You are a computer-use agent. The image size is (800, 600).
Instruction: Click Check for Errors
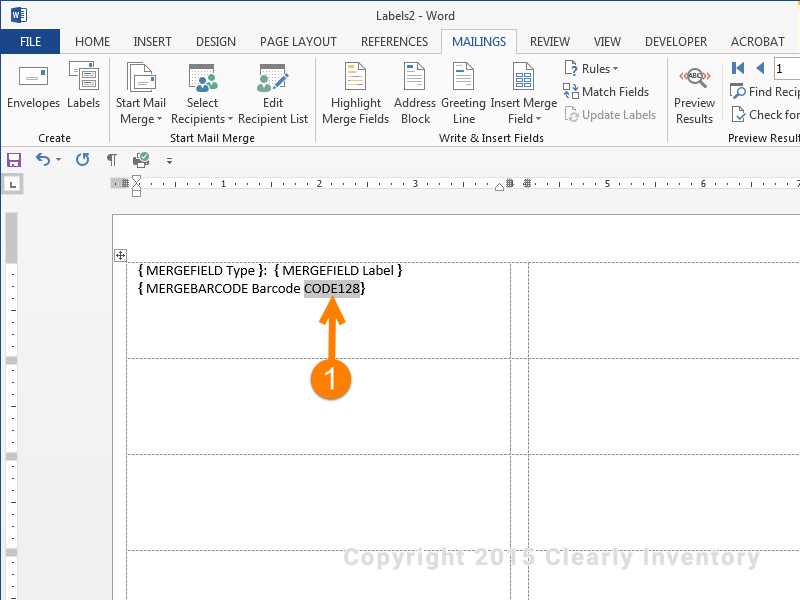[765, 115]
